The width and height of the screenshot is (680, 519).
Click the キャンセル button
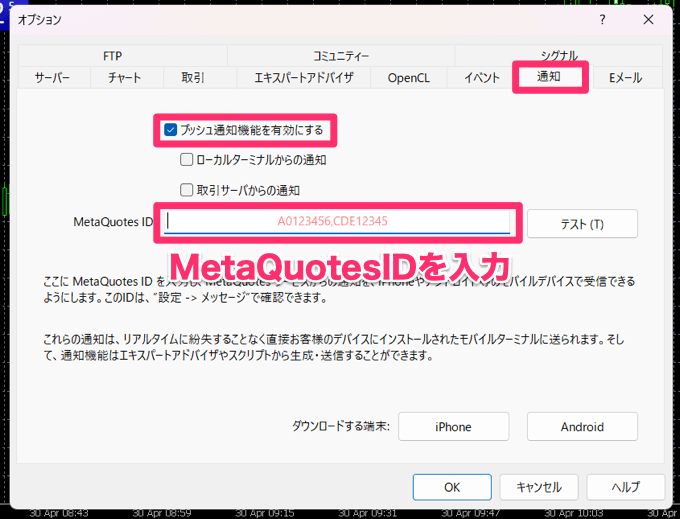click(x=539, y=487)
